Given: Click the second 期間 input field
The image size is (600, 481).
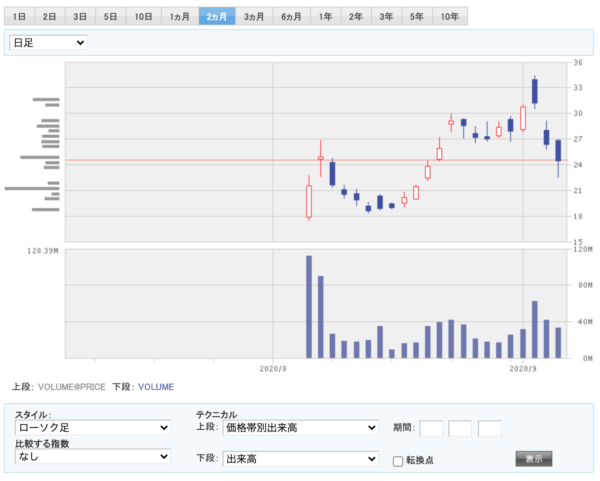Looking at the screenshot, I should coord(460,428).
